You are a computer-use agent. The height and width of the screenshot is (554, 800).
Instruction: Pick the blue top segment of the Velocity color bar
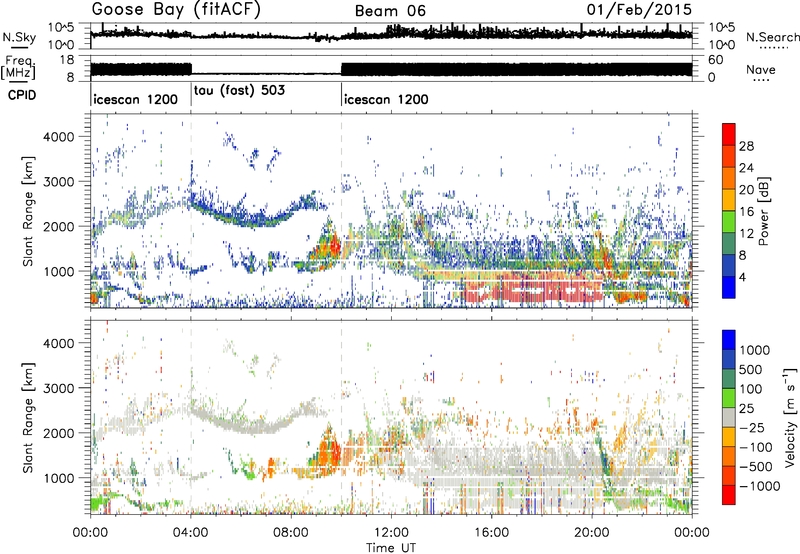729,340
